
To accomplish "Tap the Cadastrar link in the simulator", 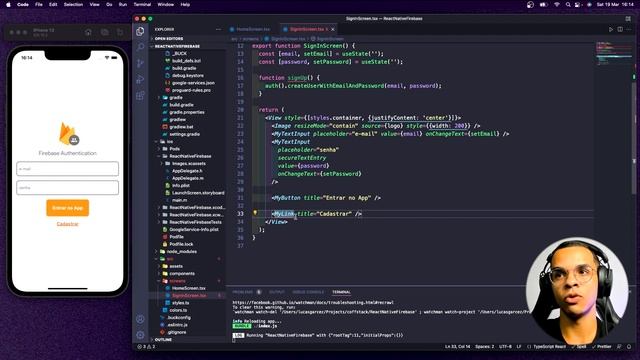I will [x=67, y=224].
